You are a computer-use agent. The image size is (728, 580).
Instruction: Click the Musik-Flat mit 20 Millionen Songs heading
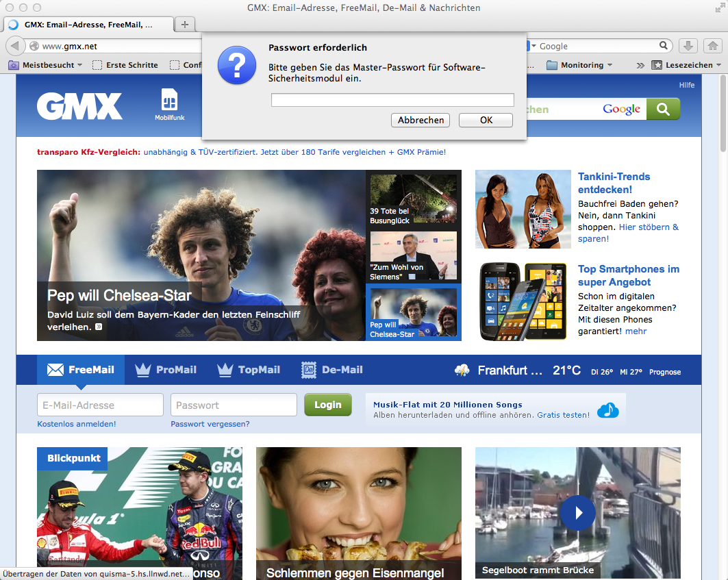[448, 405]
